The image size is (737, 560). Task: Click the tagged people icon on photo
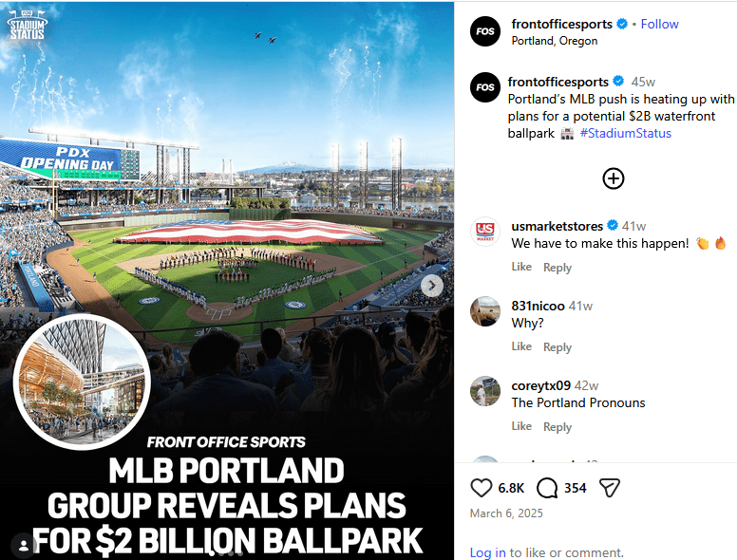click(22, 544)
